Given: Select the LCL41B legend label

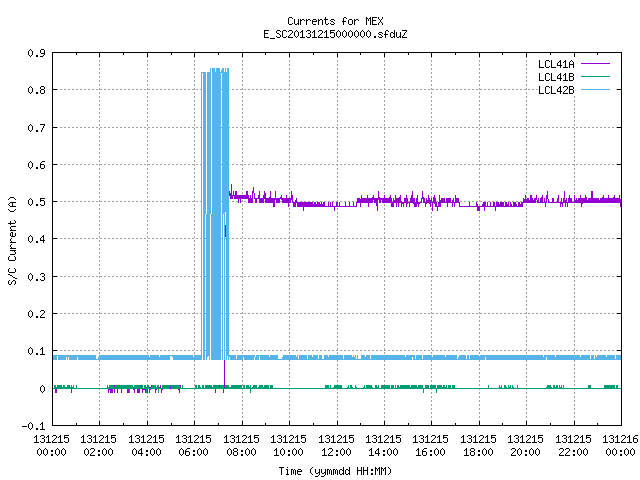Looking at the screenshot, I should click(556, 77).
